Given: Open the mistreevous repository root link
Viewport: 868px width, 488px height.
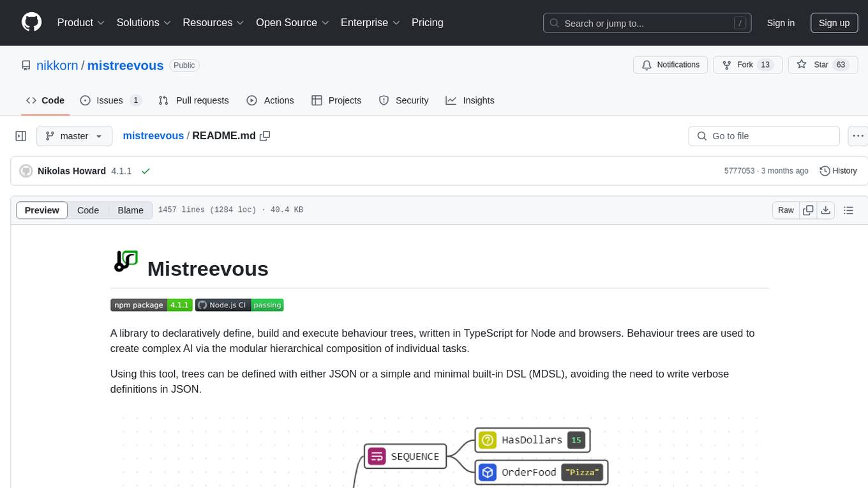Looking at the screenshot, I should click(125, 65).
